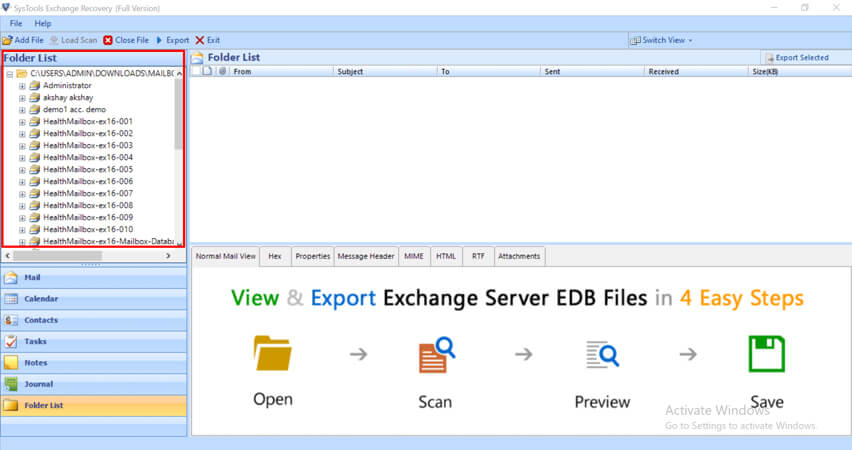The width and height of the screenshot is (852, 450).
Task: Click the Export toolbar button
Action: [172, 40]
